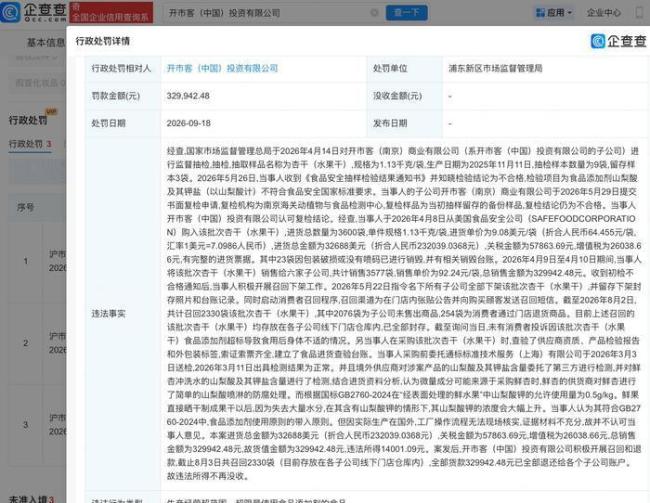Select the 基本信息 tab in the background page
The image size is (650, 503).
pos(45,42)
